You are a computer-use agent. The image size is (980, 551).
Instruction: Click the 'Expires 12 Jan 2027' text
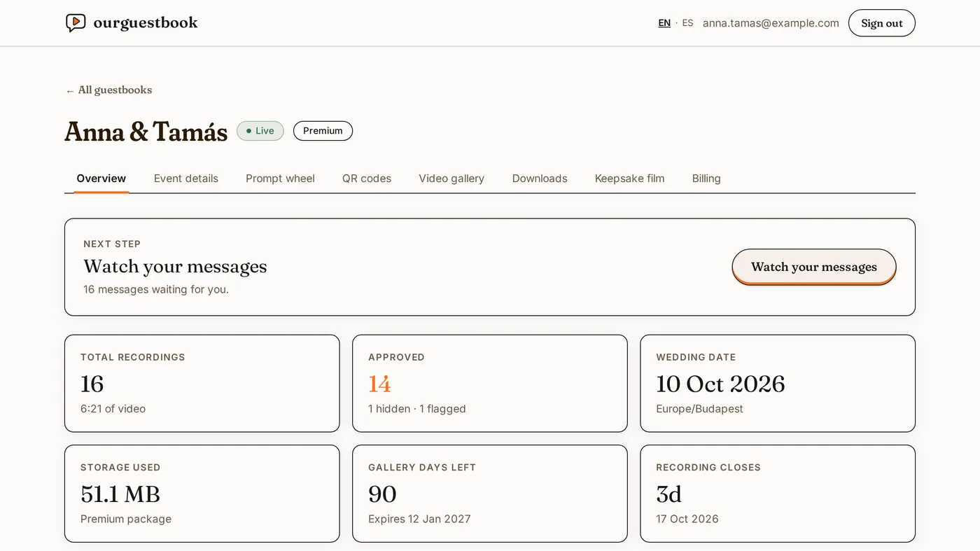pos(419,519)
